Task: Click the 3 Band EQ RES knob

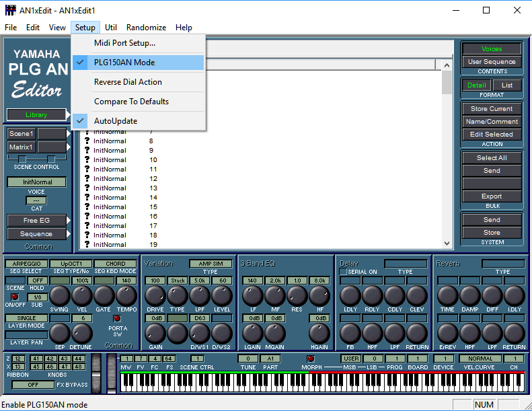Action: [x=297, y=295]
